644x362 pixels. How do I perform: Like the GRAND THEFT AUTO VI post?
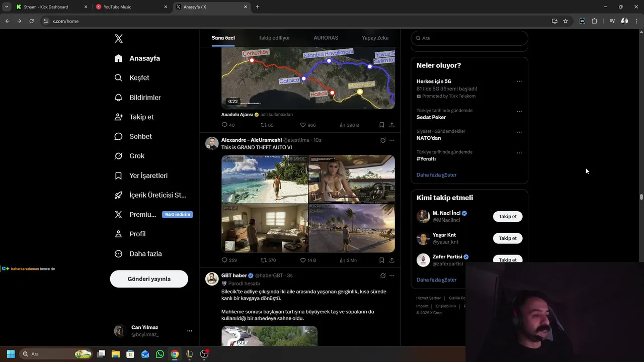pyautogui.click(x=308, y=260)
